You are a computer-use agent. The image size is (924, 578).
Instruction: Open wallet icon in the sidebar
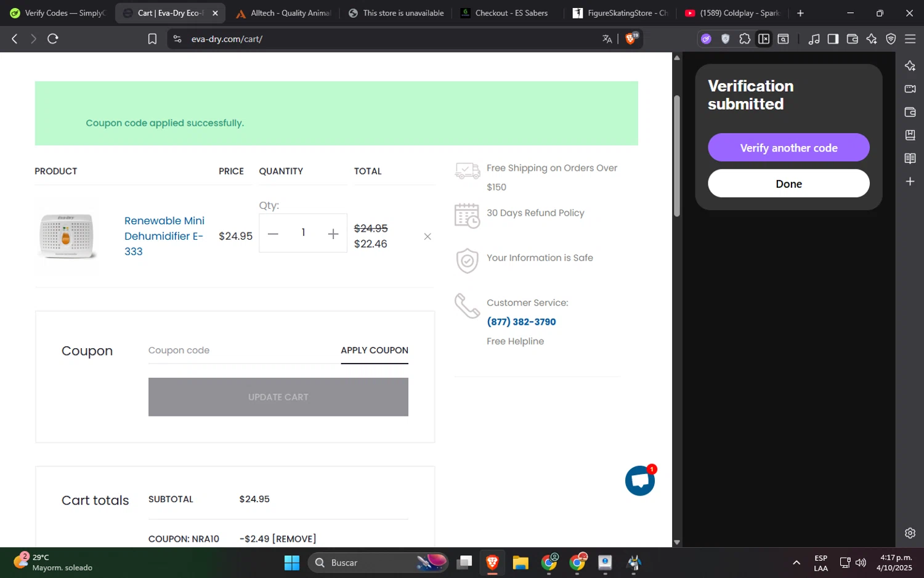click(910, 112)
